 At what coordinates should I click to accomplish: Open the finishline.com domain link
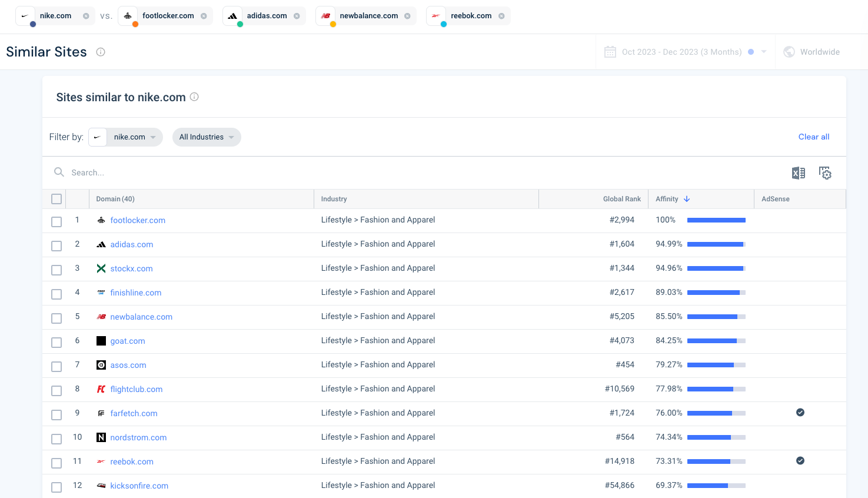click(136, 292)
